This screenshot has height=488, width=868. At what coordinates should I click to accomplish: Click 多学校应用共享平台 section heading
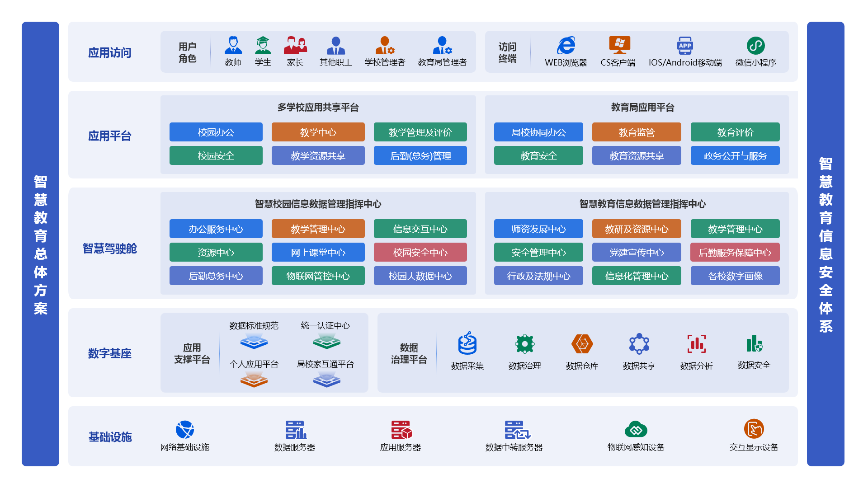coord(318,108)
